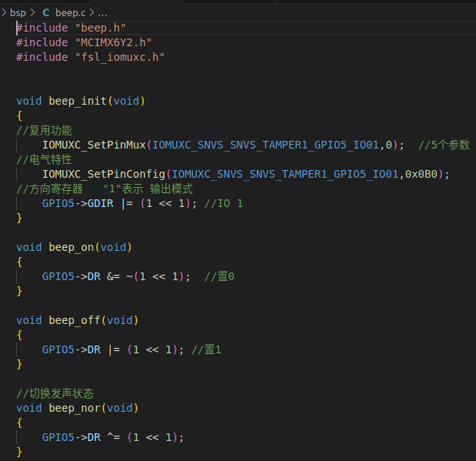Click the beep_init function name

pyautogui.click(x=78, y=101)
